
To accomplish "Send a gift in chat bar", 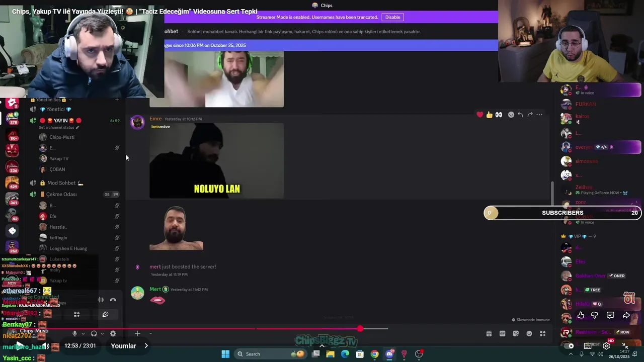I will 489,333.
